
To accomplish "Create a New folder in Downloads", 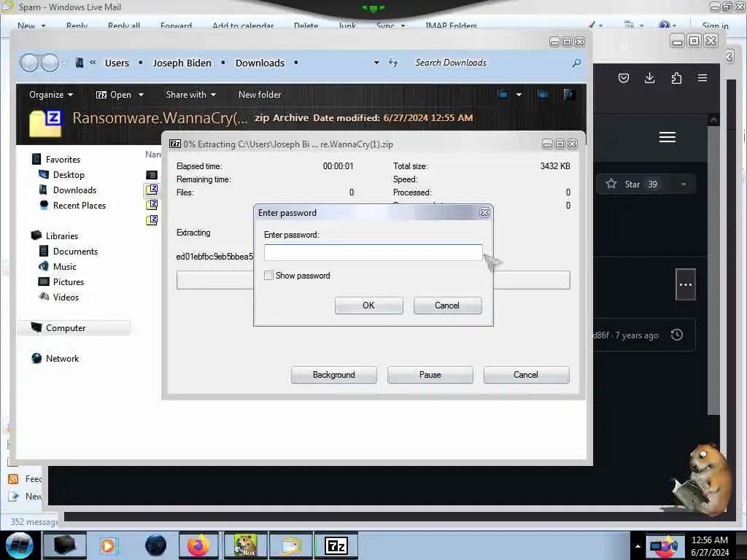I will tap(260, 95).
